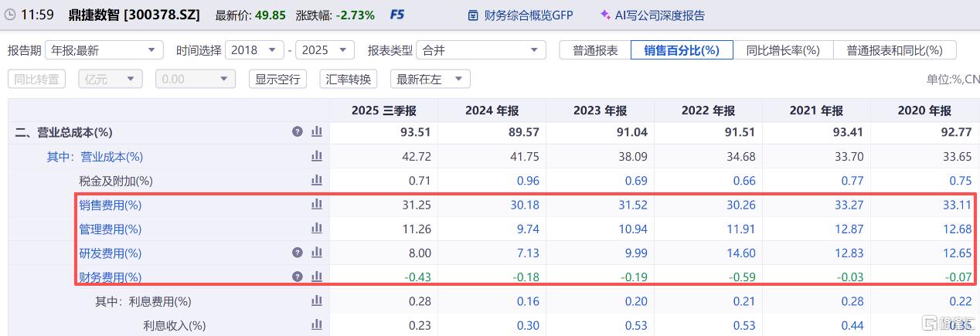Open the 其中：营业成本(%) row link

pyautogui.click(x=95, y=157)
